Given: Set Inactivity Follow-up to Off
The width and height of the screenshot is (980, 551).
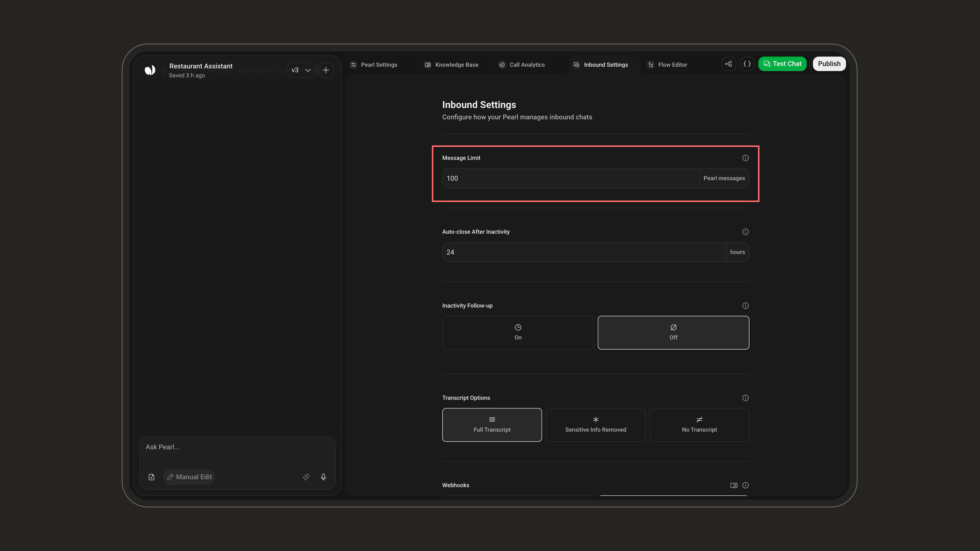Looking at the screenshot, I should 673,333.
